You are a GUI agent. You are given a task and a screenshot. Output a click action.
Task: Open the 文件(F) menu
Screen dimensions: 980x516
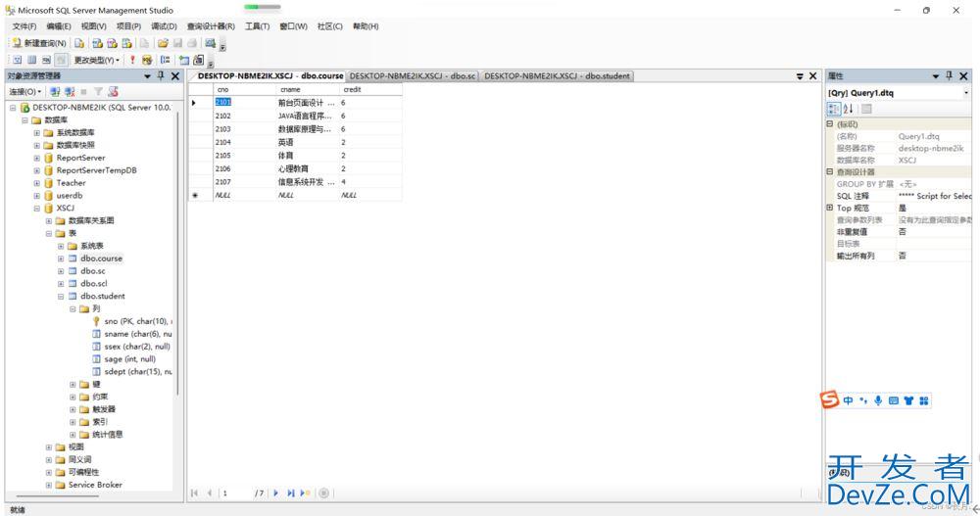(x=24, y=26)
